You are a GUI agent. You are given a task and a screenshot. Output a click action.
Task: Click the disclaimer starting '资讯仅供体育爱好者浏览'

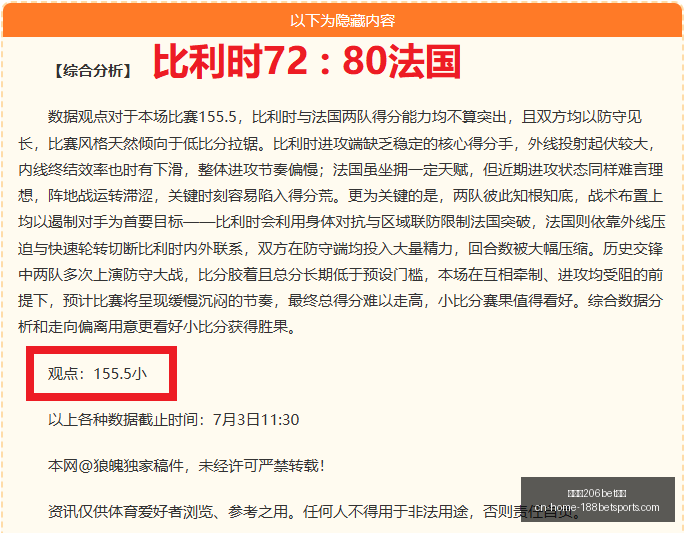pyautogui.click(x=314, y=511)
